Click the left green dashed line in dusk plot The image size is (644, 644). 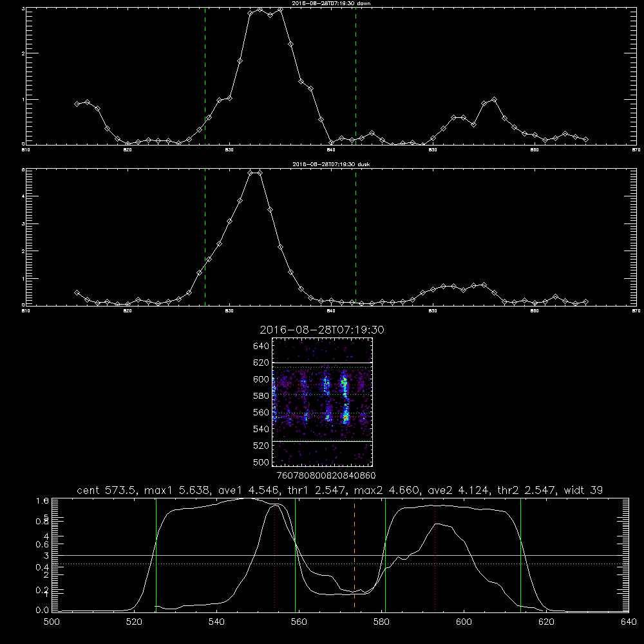pos(205,238)
